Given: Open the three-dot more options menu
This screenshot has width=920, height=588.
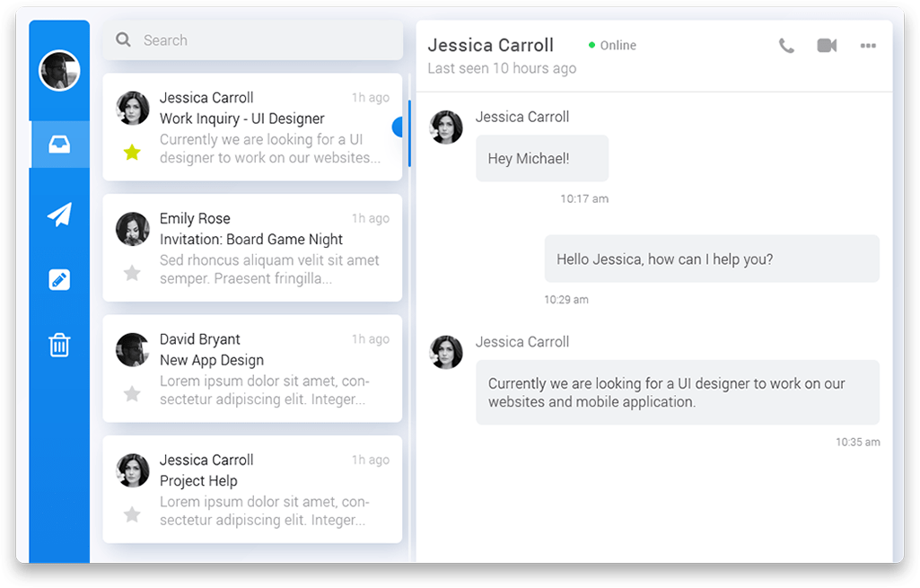Looking at the screenshot, I should pos(868,46).
